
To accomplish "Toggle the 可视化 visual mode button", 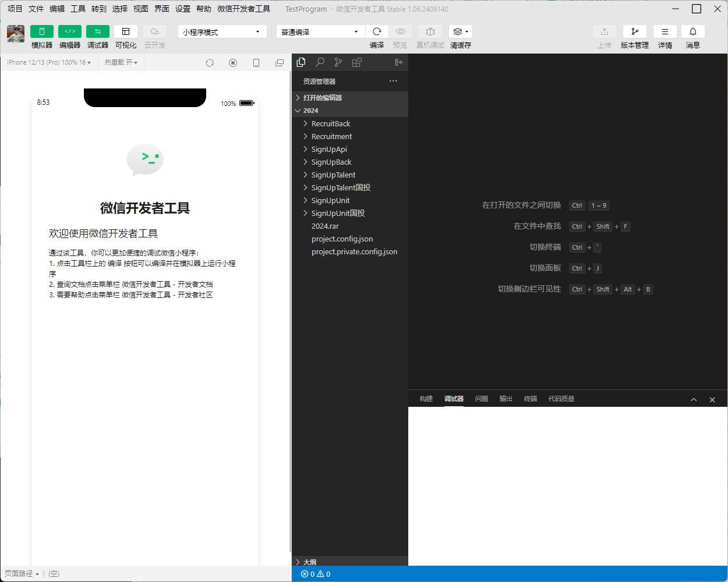I will 126,31.
